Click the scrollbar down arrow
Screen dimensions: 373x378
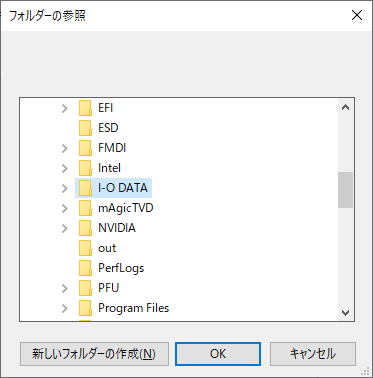click(x=345, y=313)
